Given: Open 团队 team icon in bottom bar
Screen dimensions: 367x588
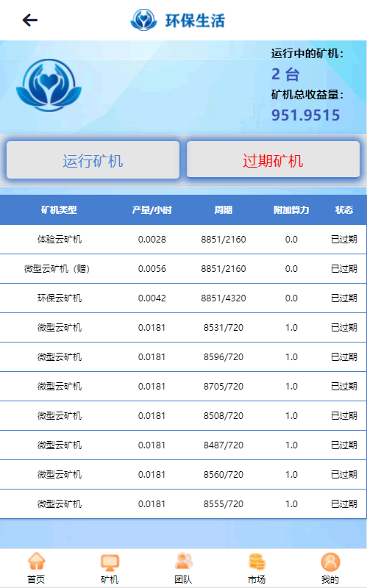Looking at the screenshot, I should click(x=183, y=562).
